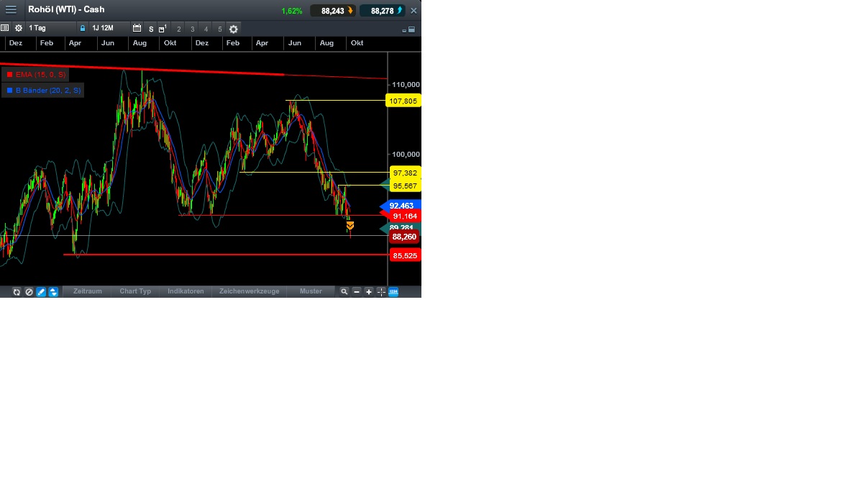The width and height of the screenshot is (868, 502).
Task: Zoom in with the plus icon
Action: pyautogui.click(x=368, y=291)
